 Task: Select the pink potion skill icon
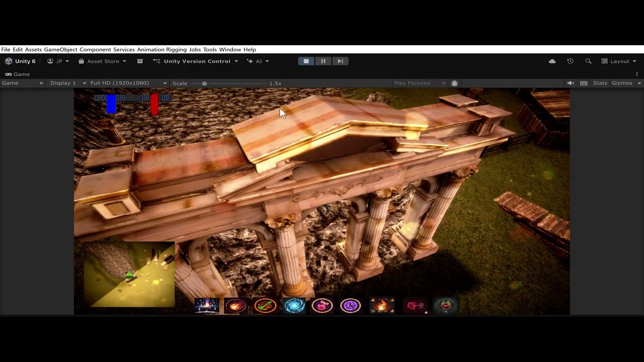(x=323, y=305)
